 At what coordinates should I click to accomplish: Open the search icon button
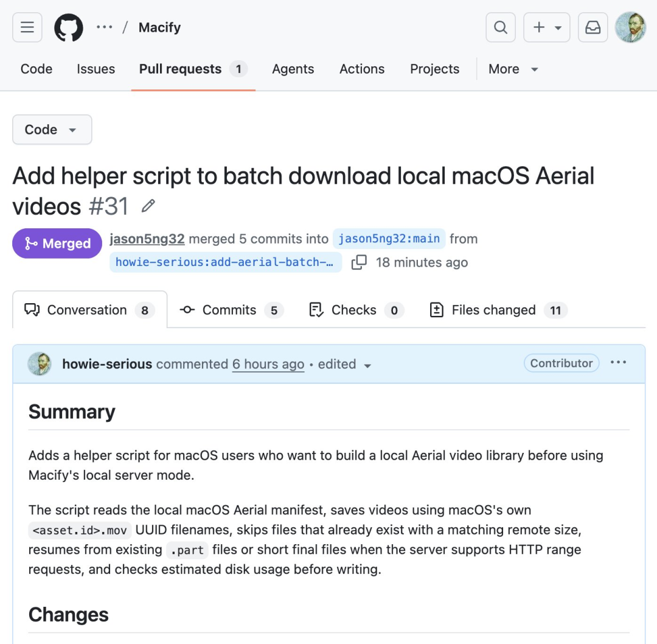(x=501, y=27)
